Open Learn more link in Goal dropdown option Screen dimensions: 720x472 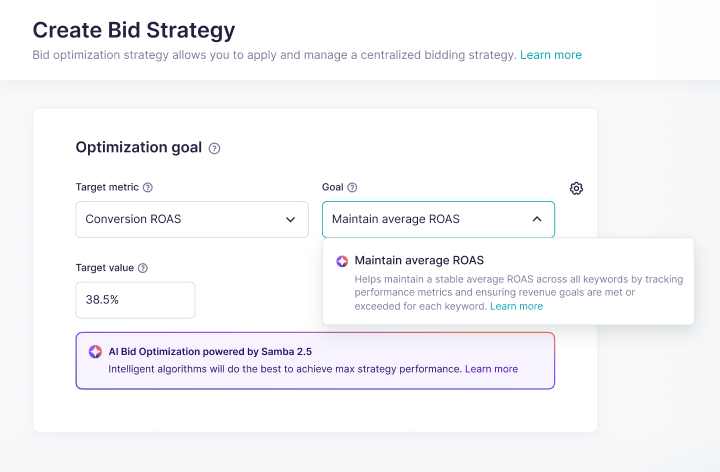(x=517, y=306)
